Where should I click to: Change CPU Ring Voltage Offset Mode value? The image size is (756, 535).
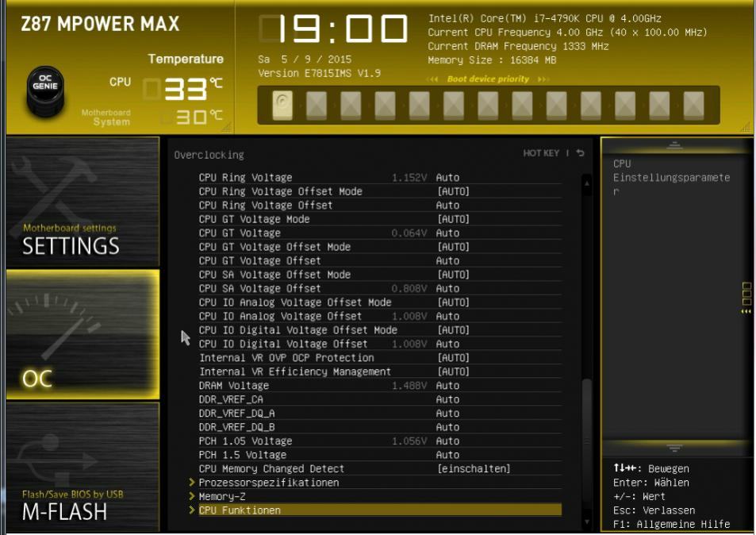453,191
